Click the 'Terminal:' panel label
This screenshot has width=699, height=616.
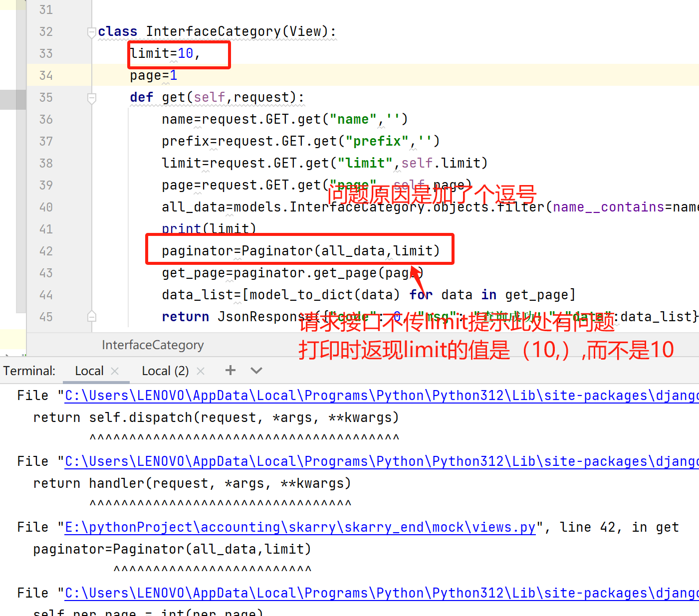pos(29,371)
